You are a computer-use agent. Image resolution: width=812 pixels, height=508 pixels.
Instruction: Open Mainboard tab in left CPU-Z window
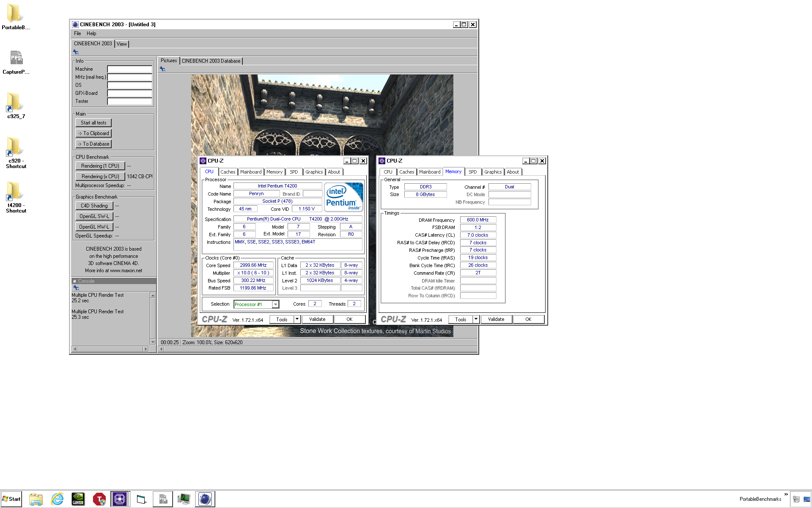tap(251, 172)
